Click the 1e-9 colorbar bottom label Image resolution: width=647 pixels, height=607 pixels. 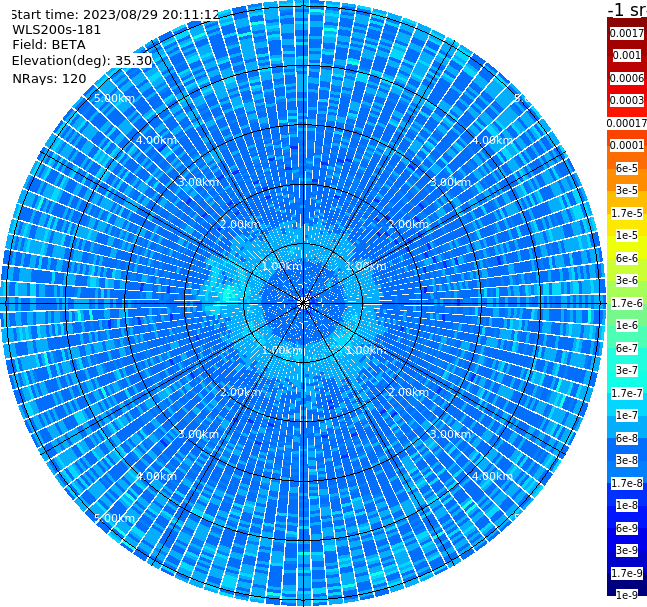pos(627,595)
